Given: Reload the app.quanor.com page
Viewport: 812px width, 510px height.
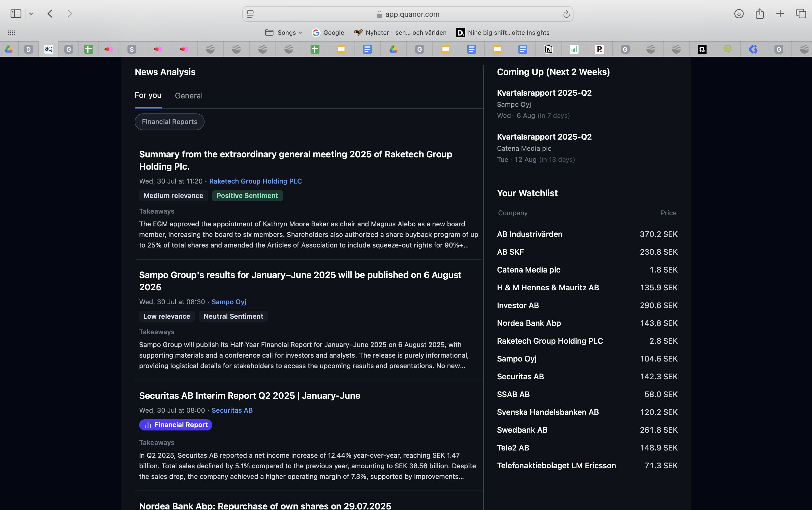Looking at the screenshot, I should pyautogui.click(x=566, y=14).
